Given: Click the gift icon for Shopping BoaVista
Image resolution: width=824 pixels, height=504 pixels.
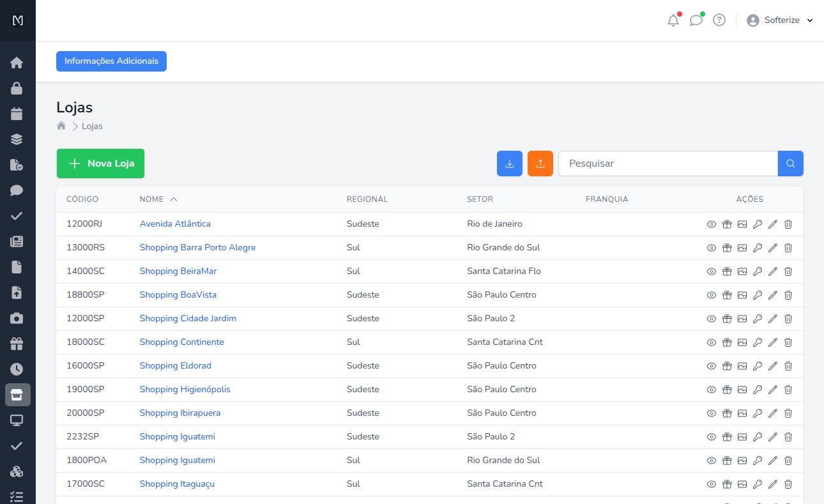Looking at the screenshot, I should click(x=726, y=294).
